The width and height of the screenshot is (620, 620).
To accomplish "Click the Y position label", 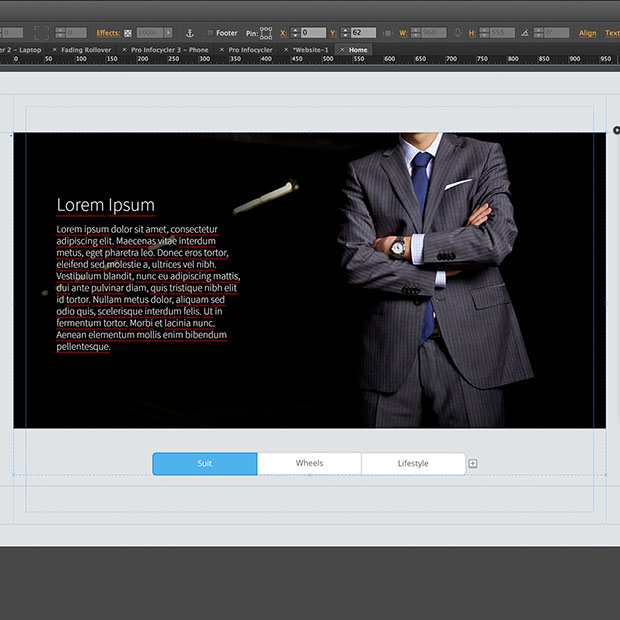I will 333,33.
